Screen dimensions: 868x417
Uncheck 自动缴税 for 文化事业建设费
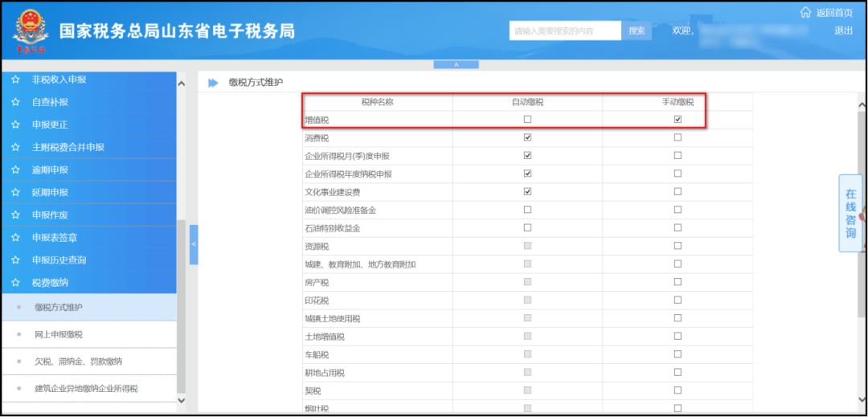point(527,191)
